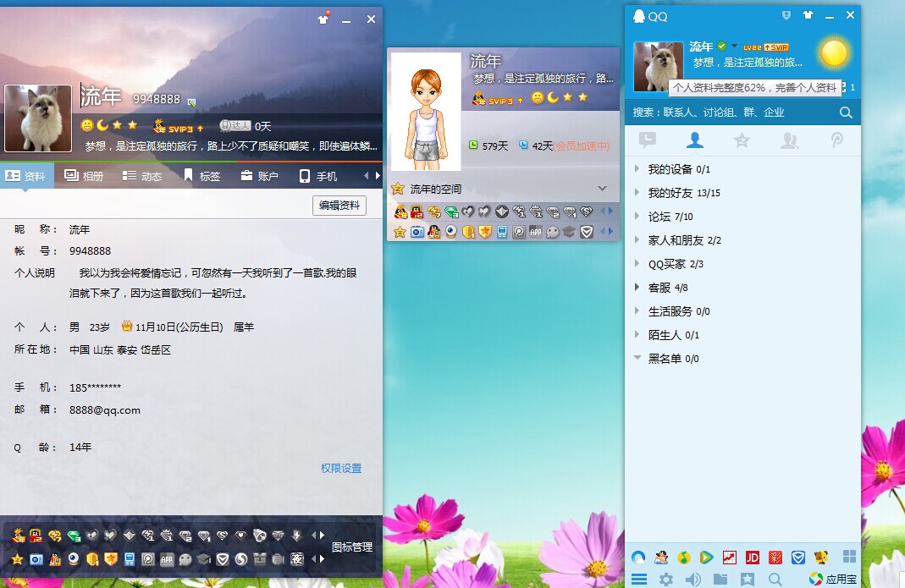Screen dimensions: 905x588
Task: Click the webcam icon in profile icon bar
Action: (74, 558)
